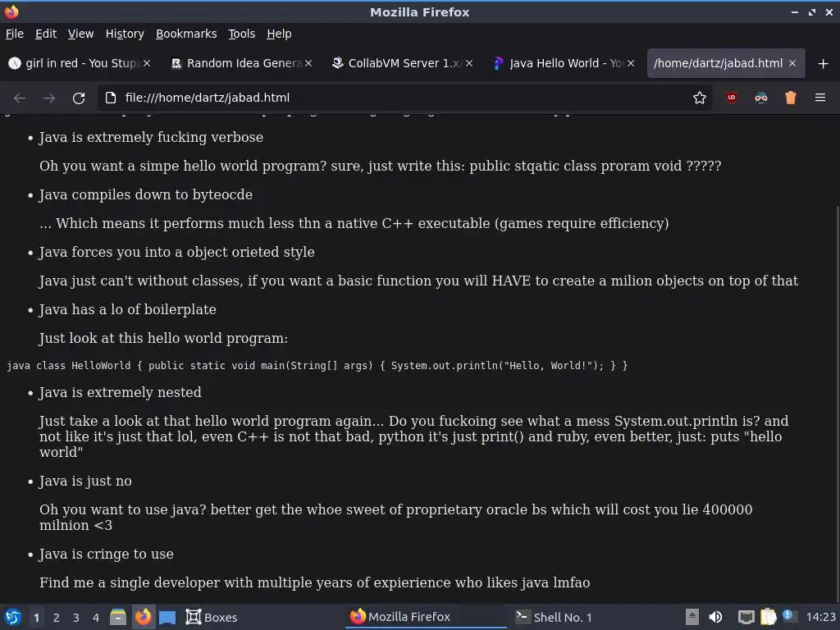Open the clipboard manager tray icon
840x630 pixels.
(x=768, y=617)
